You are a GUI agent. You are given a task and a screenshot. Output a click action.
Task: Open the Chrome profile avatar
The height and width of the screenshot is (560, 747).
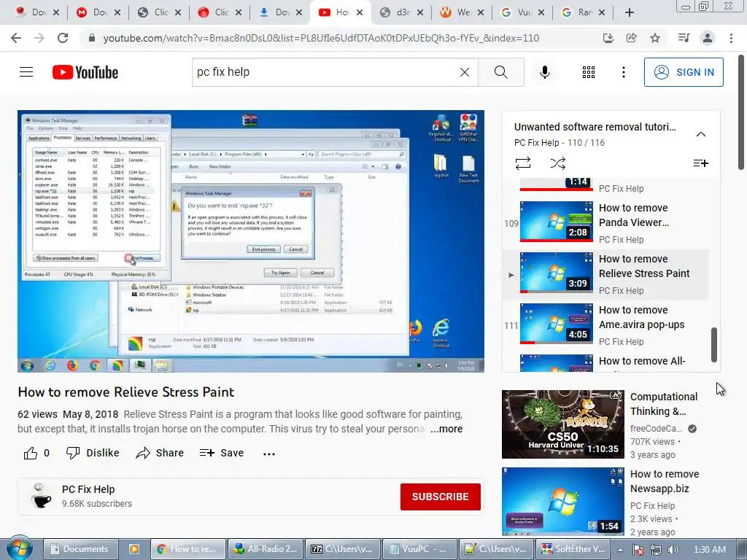pyautogui.click(x=708, y=38)
